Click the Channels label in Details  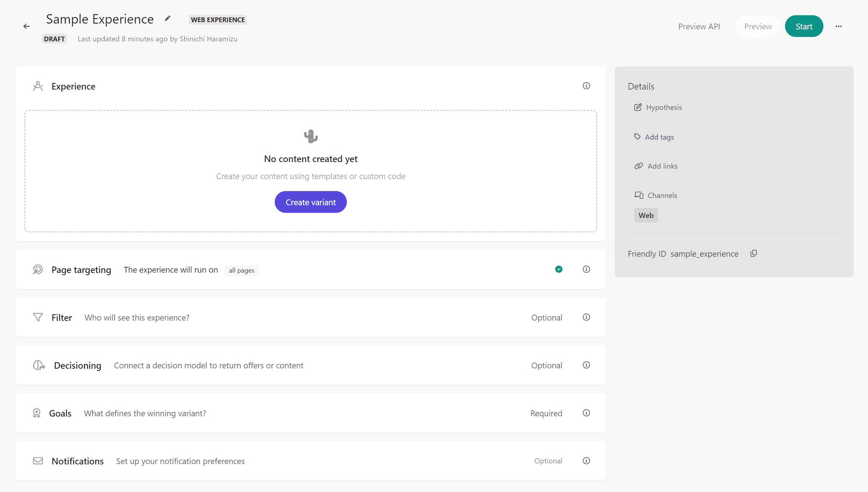coord(662,195)
